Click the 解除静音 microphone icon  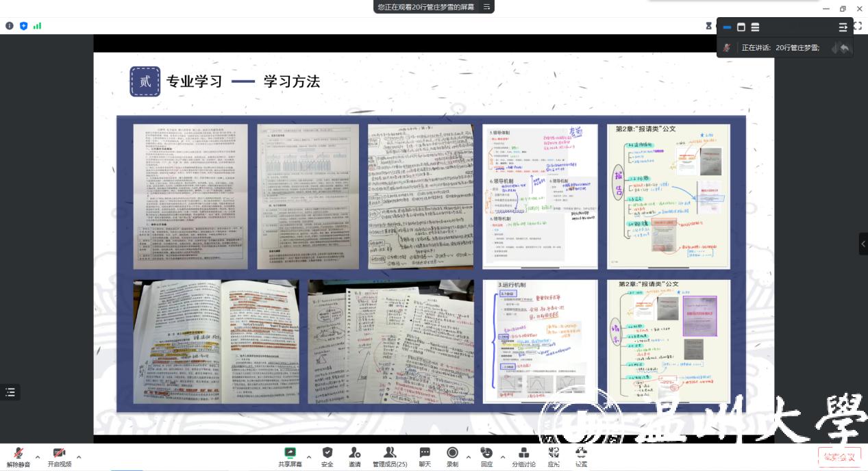point(18,453)
